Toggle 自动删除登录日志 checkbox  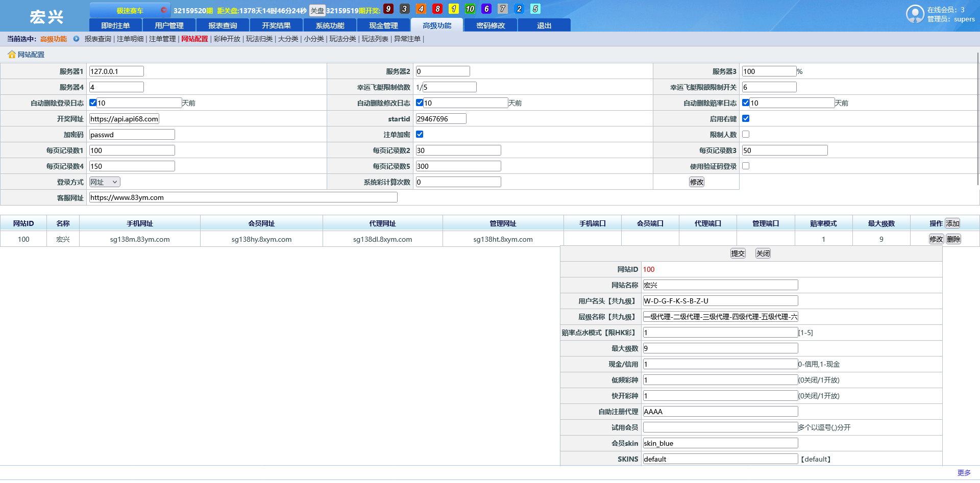coord(93,103)
